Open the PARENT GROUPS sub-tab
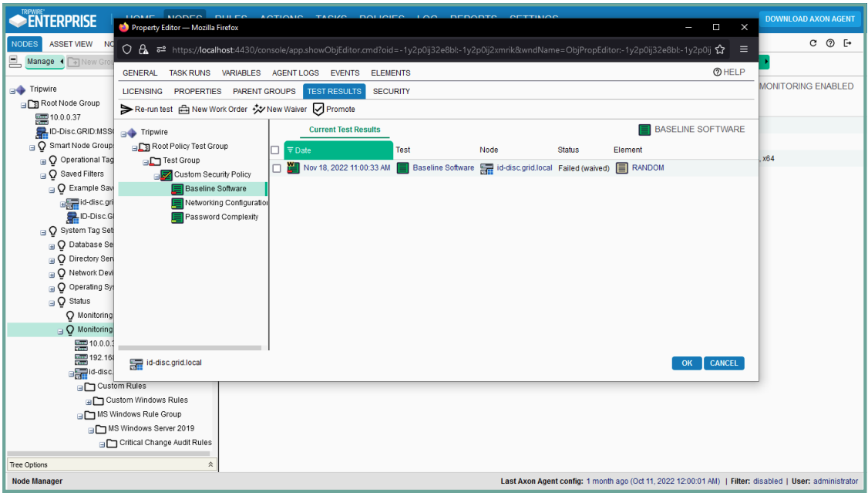 264,91
